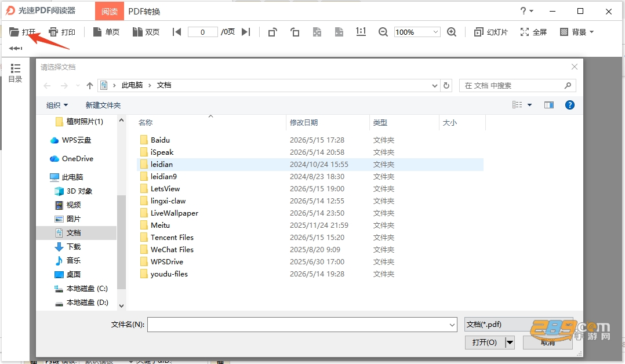
Task: Open the help question mark menu
Action: 526,11
